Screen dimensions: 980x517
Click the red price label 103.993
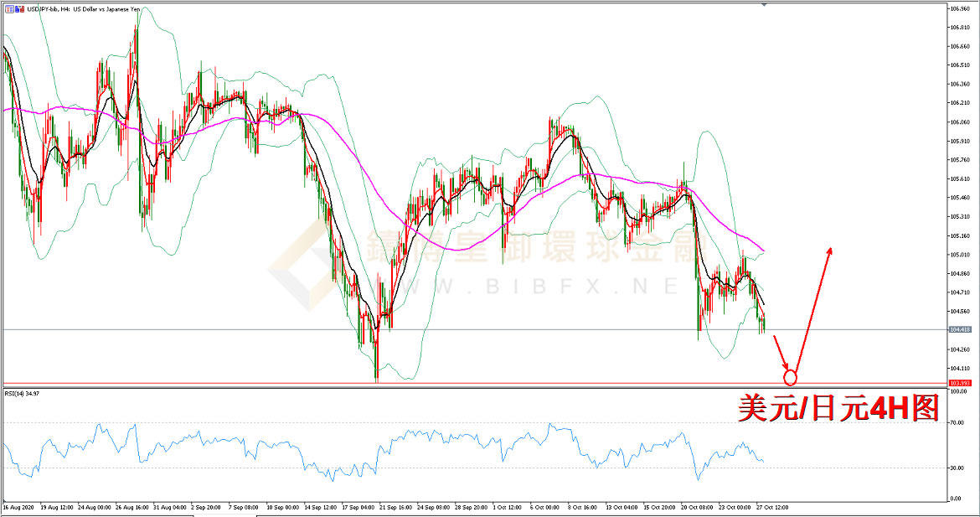(959, 383)
